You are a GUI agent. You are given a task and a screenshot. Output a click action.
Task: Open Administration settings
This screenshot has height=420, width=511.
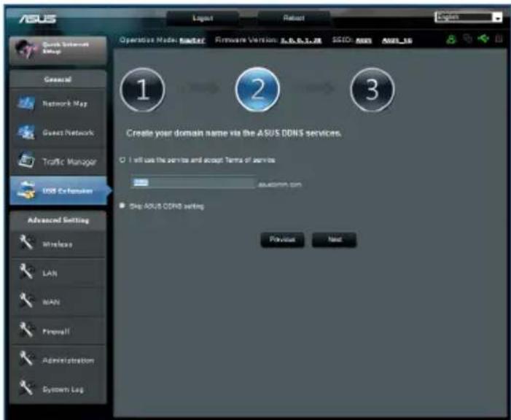pyautogui.click(x=58, y=360)
